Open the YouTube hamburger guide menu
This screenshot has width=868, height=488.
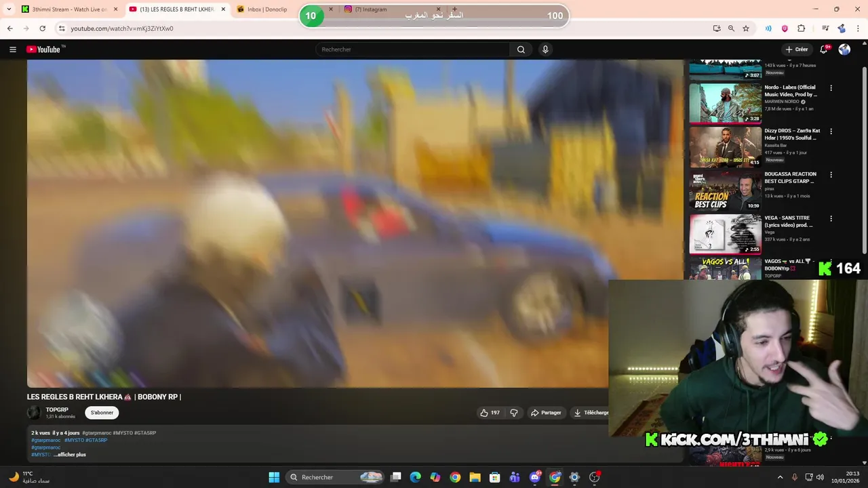[x=12, y=49]
